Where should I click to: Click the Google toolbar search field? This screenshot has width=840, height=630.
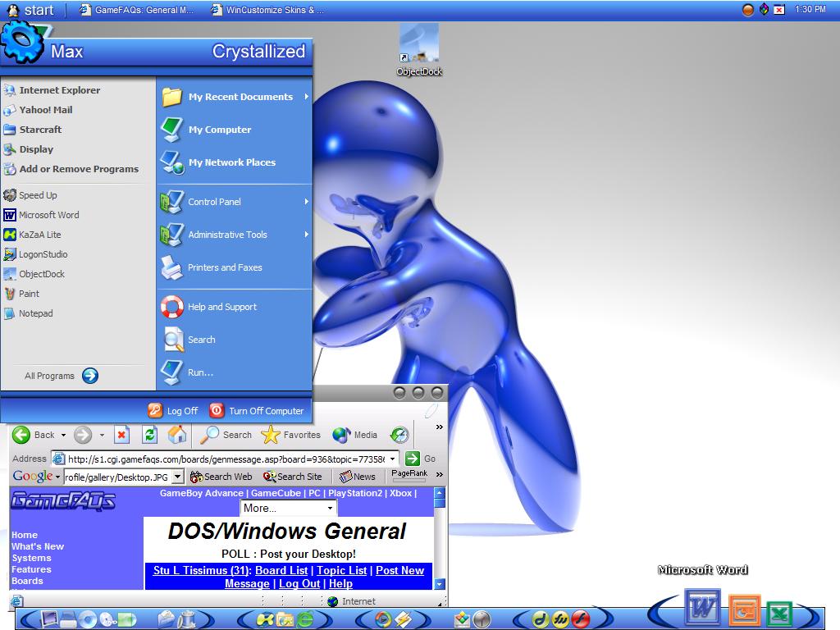point(118,477)
